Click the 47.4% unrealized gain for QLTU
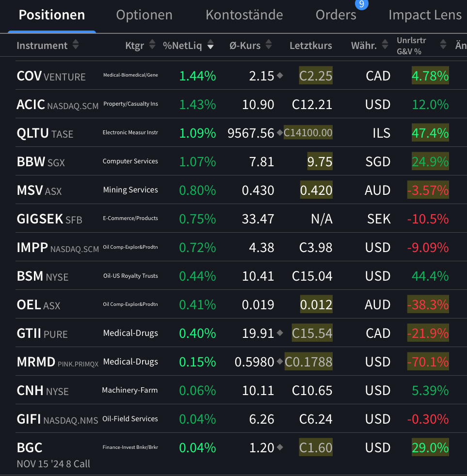The image size is (467, 476). point(430,133)
